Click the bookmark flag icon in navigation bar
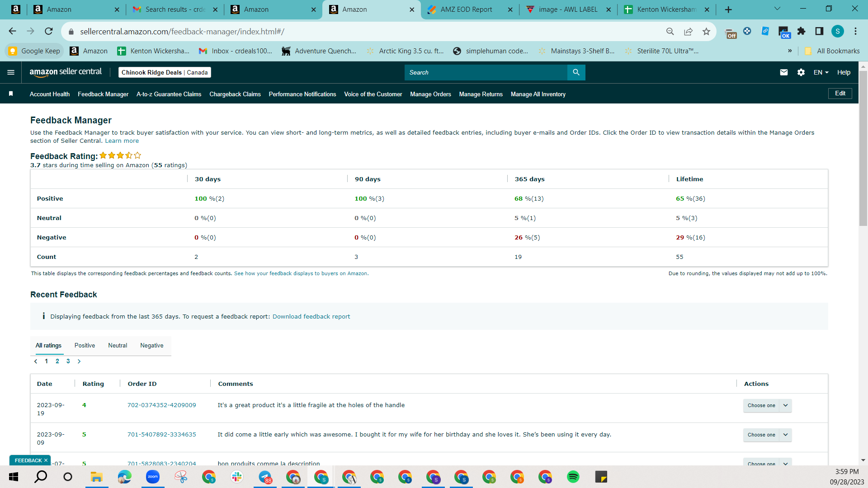This screenshot has height=488, width=868. (x=11, y=94)
